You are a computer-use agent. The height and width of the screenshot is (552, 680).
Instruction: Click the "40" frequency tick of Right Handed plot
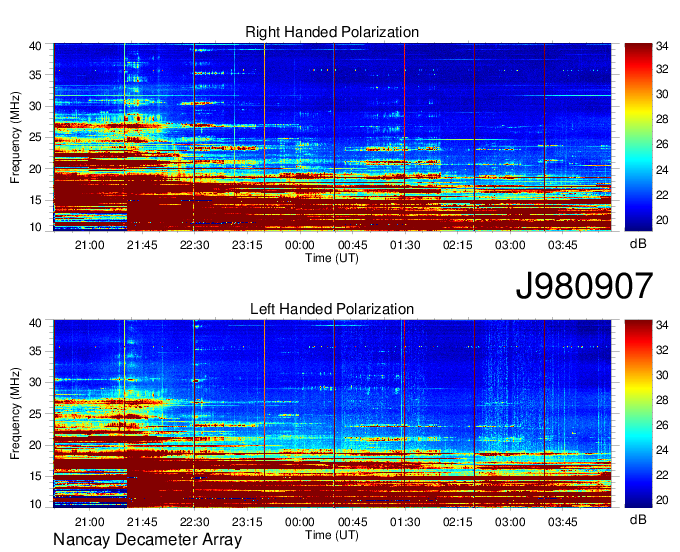click(x=36, y=46)
